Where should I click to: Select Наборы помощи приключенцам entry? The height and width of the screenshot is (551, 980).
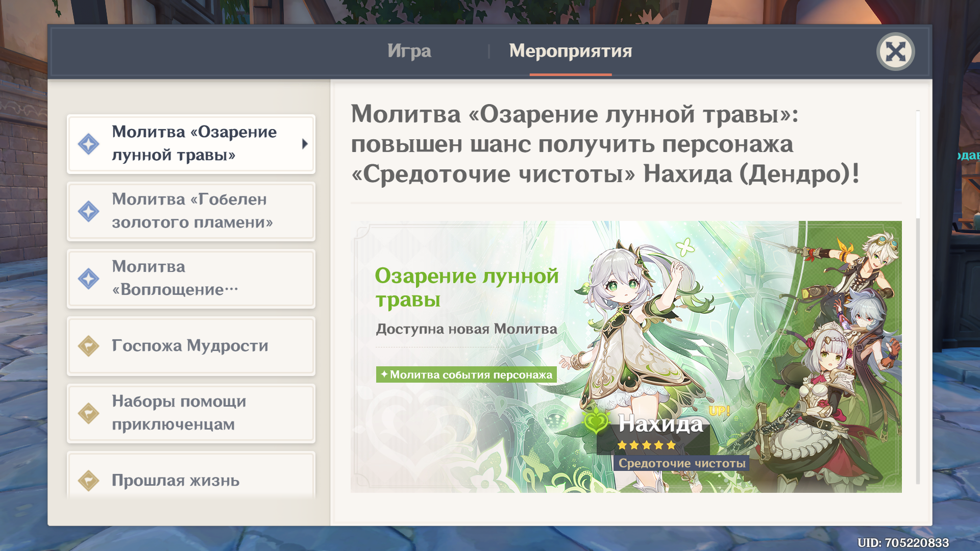tap(191, 413)
